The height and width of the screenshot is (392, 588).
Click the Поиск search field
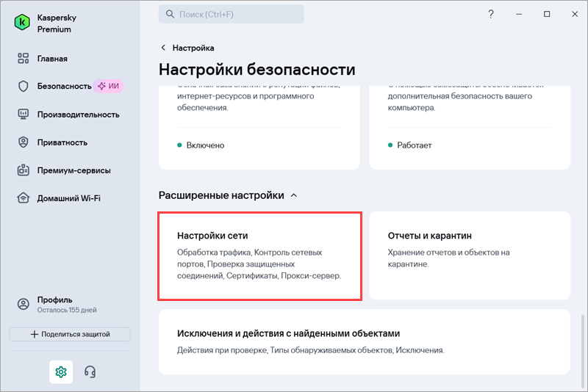pos(231,14)
